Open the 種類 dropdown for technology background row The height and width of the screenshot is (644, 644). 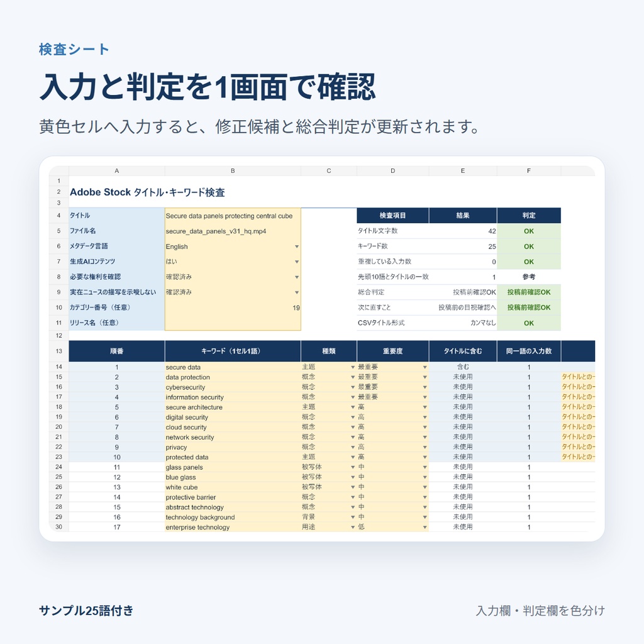[x=352, y=517]
